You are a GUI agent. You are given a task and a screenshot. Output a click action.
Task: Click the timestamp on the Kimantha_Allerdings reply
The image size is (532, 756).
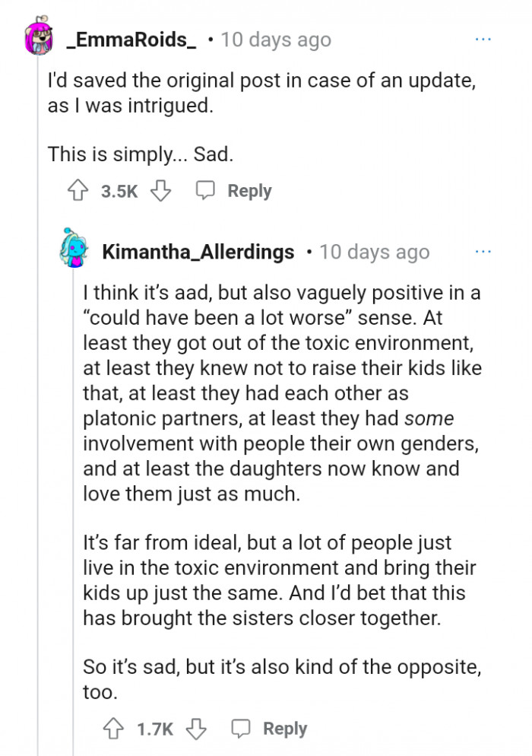coord(374,252)
